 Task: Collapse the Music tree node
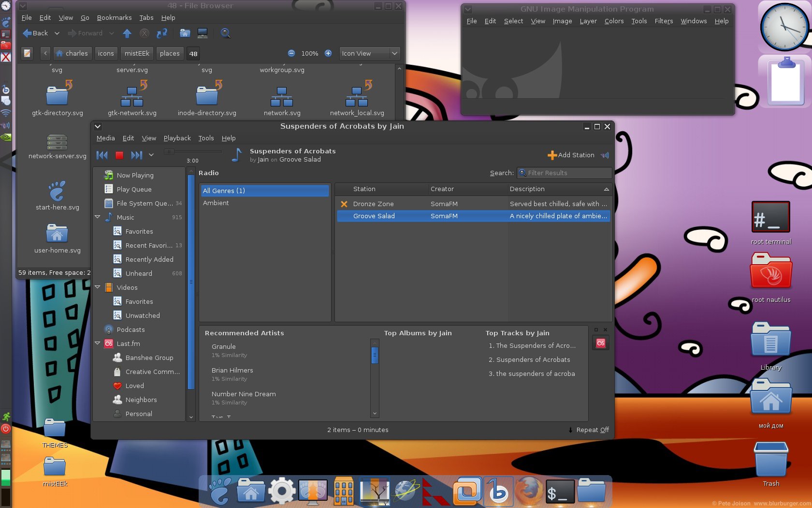coord(98,217)
